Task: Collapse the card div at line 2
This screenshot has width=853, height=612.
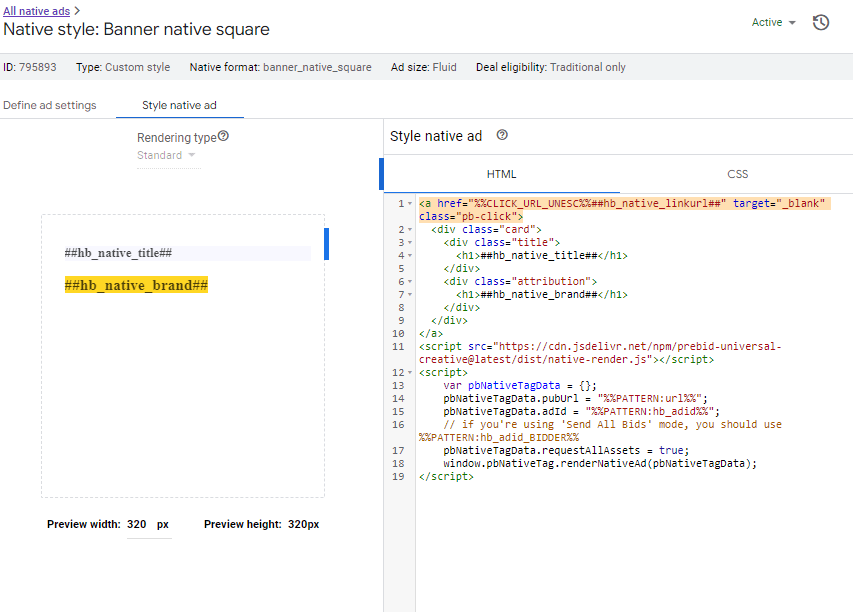Action: coord(411,230)
